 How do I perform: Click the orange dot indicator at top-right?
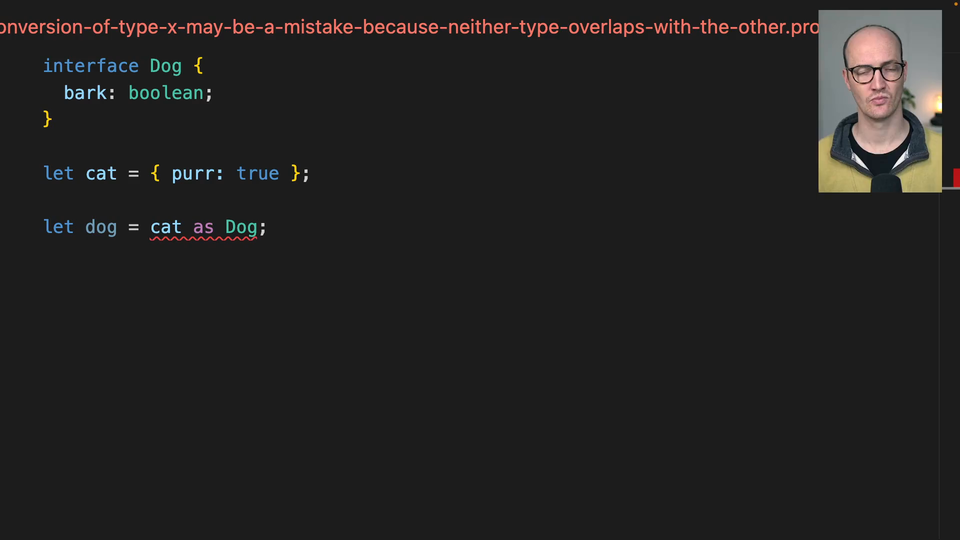(x=954, y=3)
